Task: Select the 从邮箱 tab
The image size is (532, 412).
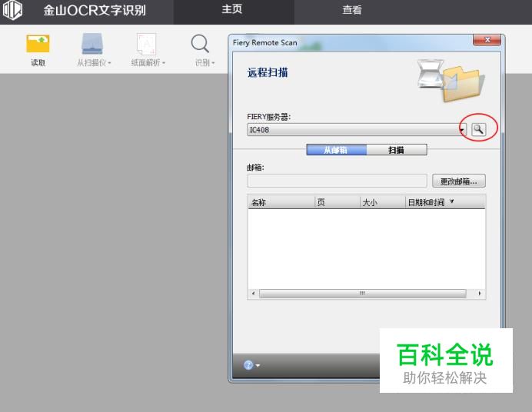Action: [336, 150]
